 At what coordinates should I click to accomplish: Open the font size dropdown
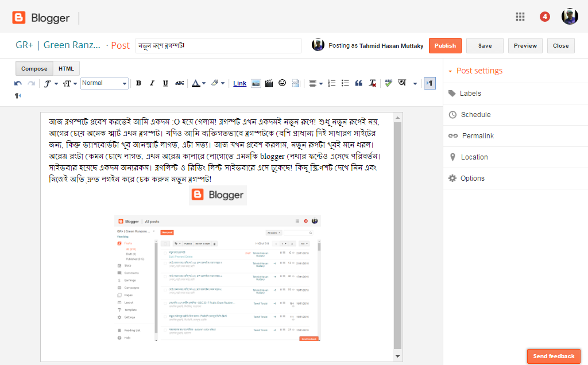[69, 83]
